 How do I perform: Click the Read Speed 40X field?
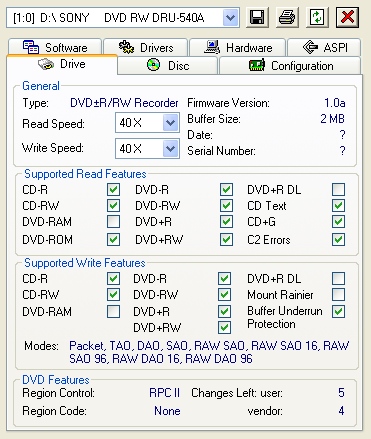[147, 123]
